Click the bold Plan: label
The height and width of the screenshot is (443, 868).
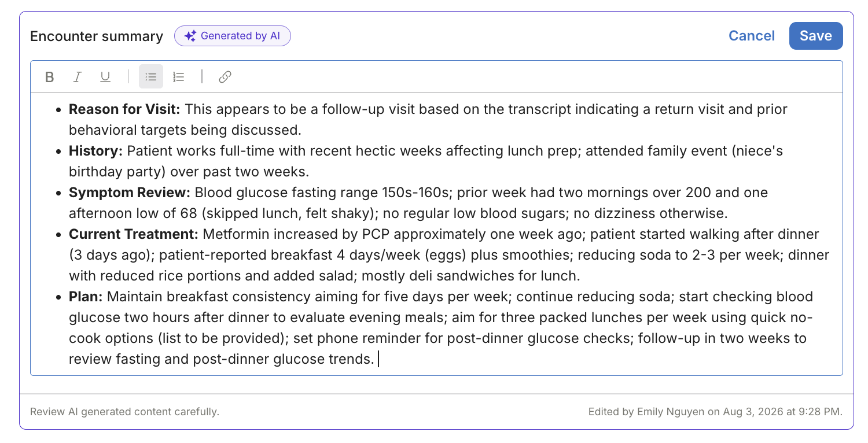[86, 297]
